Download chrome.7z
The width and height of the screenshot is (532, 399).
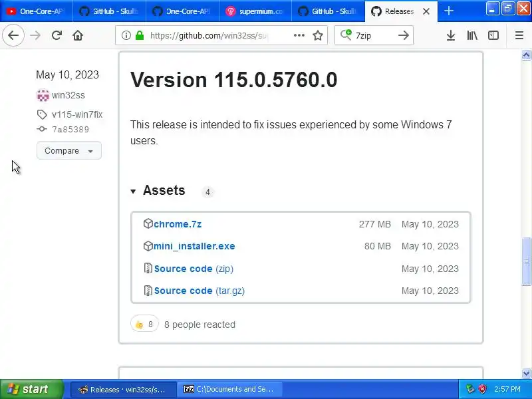[x=178, y=224]
